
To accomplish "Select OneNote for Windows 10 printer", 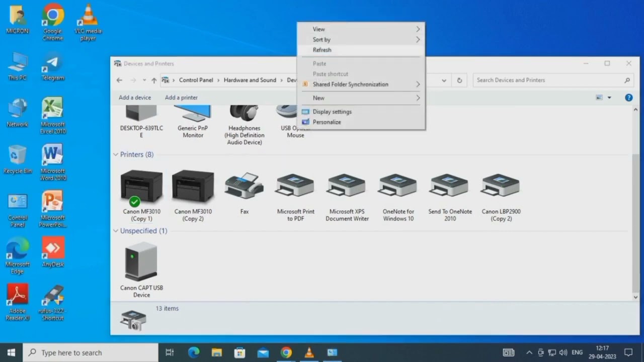I will (398, 197).
